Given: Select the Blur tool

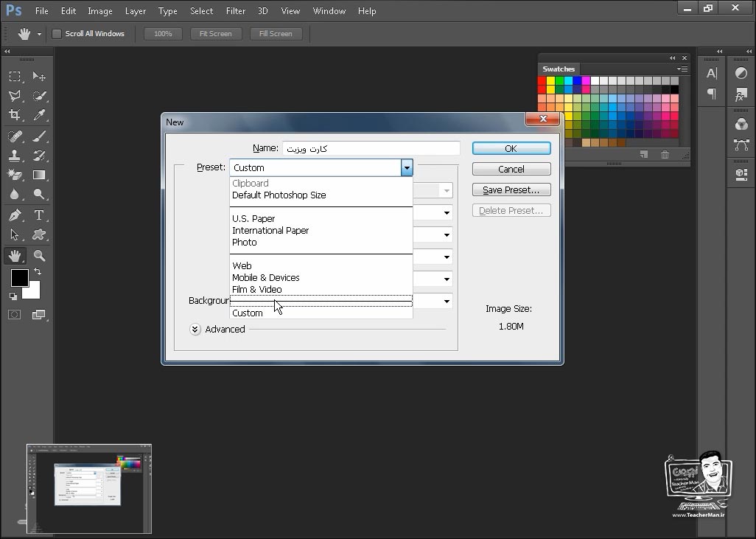Looking at the screenshot, I should (15, 194).
